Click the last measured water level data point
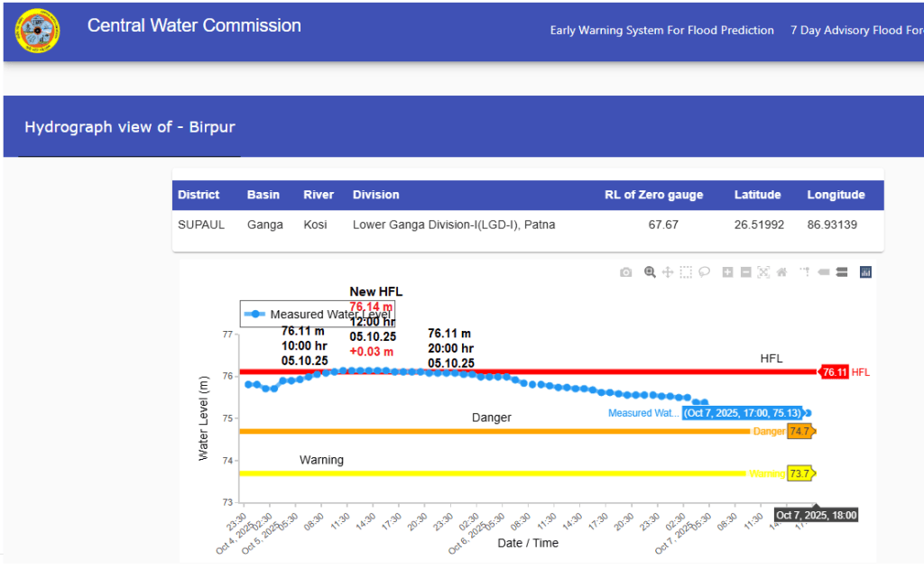924x587 pixels. pyautogui.click(x=808, y=413)
